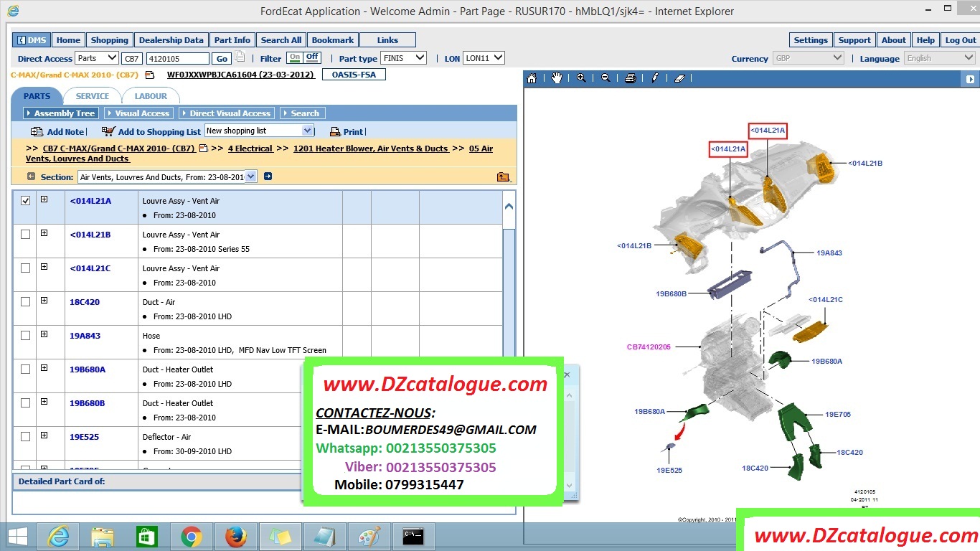Screen dimensions: 980x551
Task: Select the eraser tool
Action: click(680, 78)
